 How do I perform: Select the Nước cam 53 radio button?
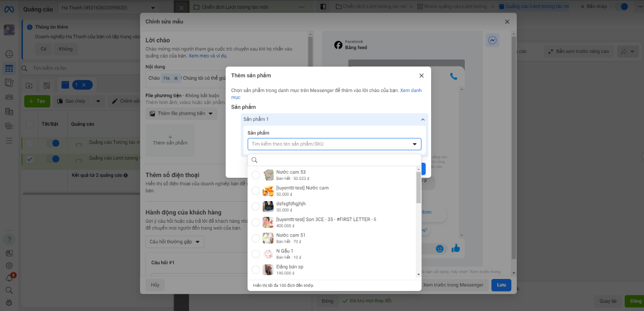[x=256, y=175]
